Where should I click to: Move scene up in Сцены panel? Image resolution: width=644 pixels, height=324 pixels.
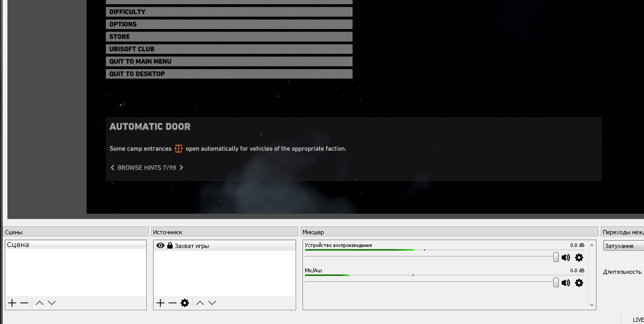point(40,303)
